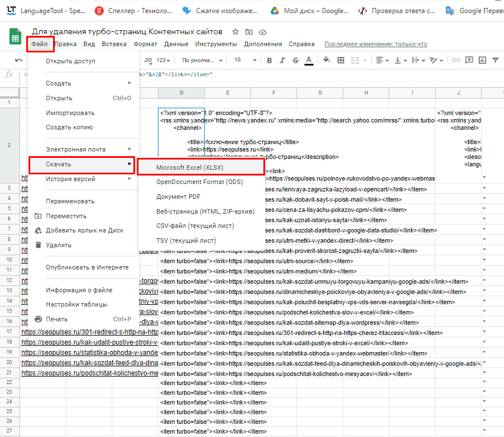Open text wrapping dropdown
504x437 pixels.
[x=418, y=60]
